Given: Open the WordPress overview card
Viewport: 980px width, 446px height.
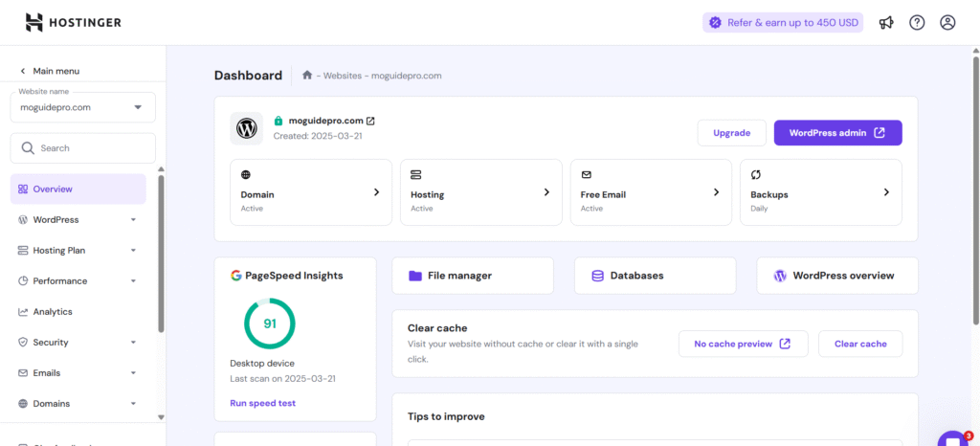Looking at the screenshot, I should [x=837, y=276].
